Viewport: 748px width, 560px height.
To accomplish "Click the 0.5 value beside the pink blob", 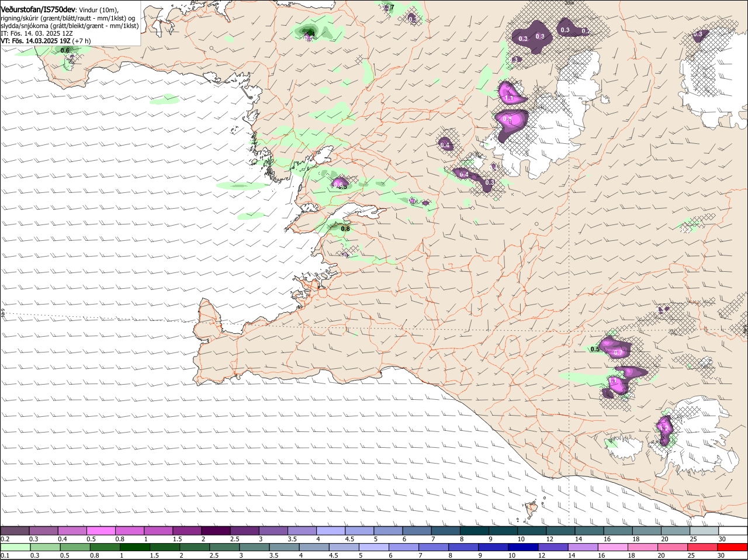I will (595, 349).
